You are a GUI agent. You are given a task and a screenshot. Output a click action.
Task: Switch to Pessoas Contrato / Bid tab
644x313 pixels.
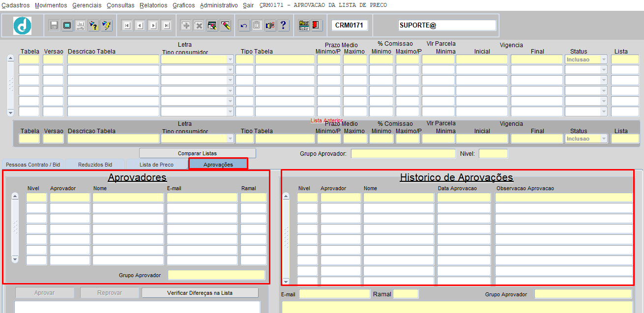[x=33, y=165]
